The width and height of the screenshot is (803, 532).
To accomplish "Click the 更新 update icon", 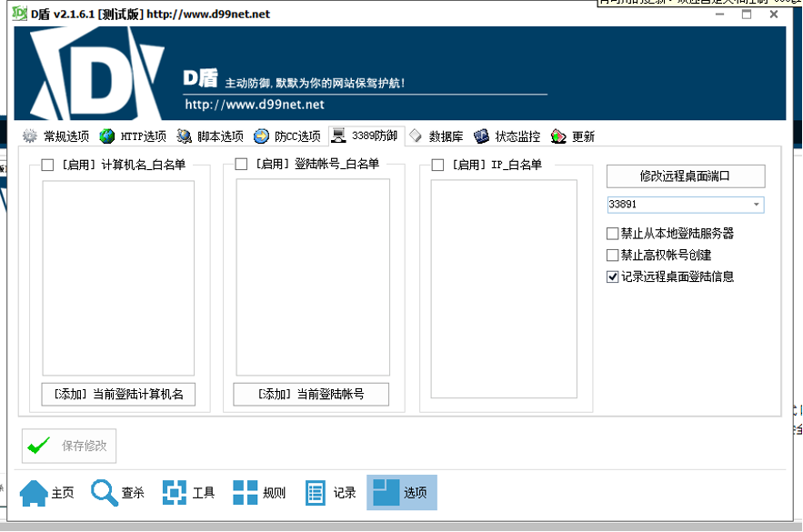I will click(558, 136).
